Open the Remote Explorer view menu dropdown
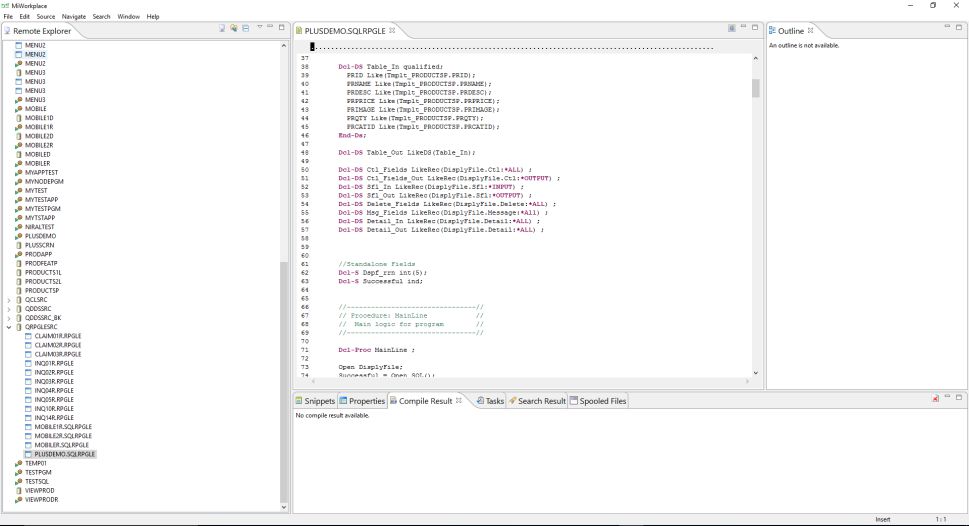The image size is (969, 526). click(x=260, y=27)
